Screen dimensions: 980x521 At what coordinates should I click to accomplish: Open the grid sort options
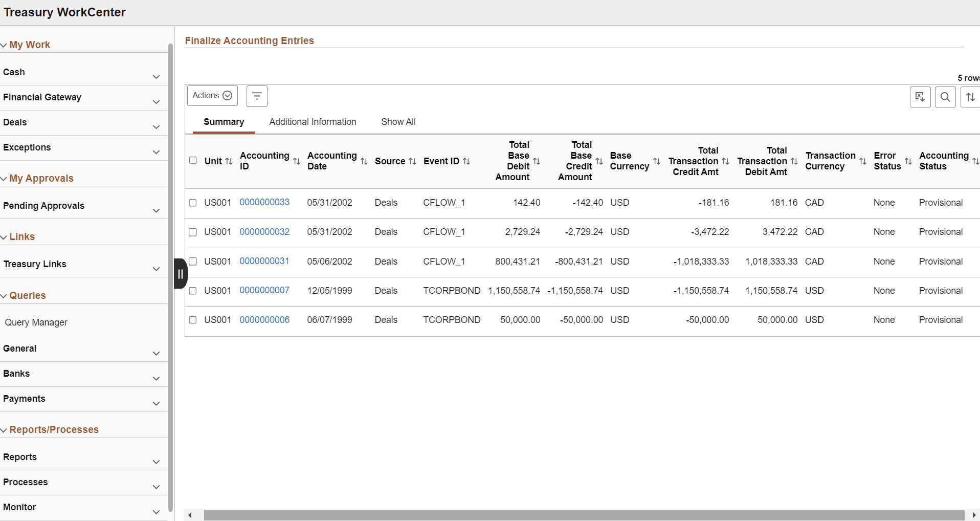click(970, 97)
